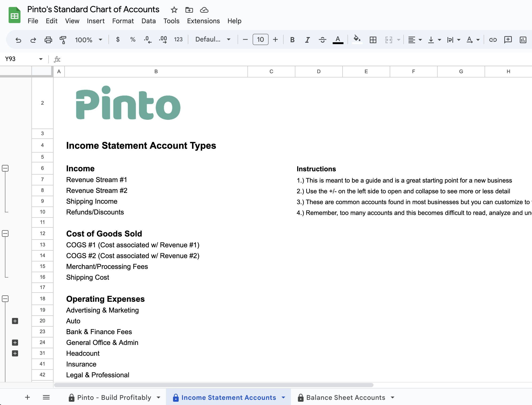This screenshot has width=532, height=405.
Task: Open the text color picker
Action: (x=338, y=40)
